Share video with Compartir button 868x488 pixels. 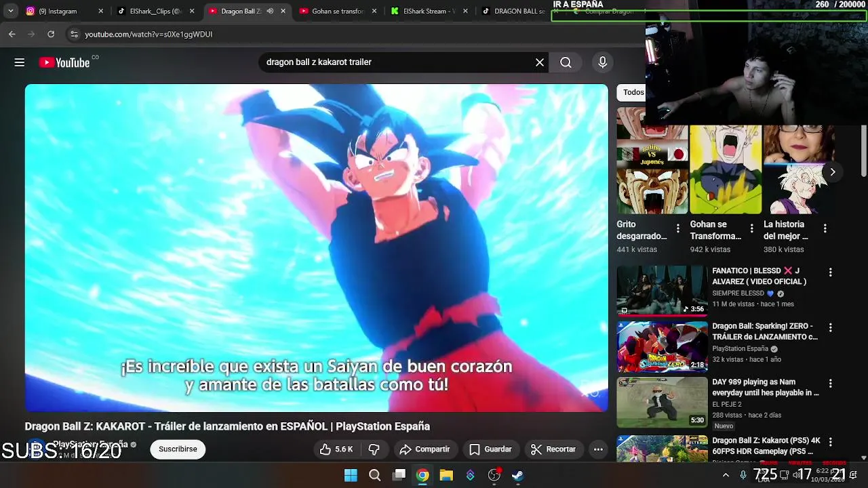click(425, 449)
